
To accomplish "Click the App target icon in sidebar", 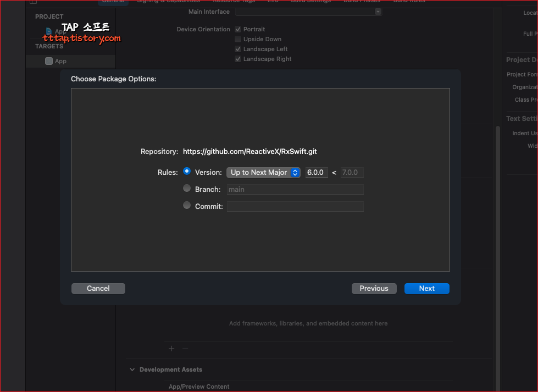I will (49, 61).
